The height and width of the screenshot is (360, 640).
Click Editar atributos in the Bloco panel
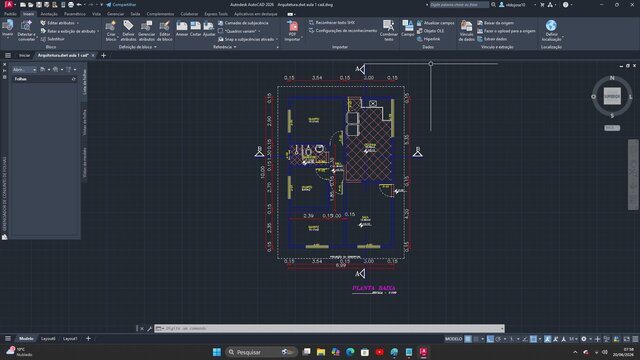click(60, 23)
